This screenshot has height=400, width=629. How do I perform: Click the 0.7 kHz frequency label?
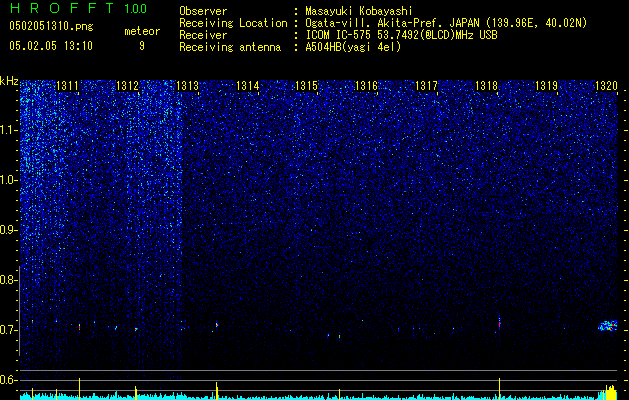coord(8,330)
